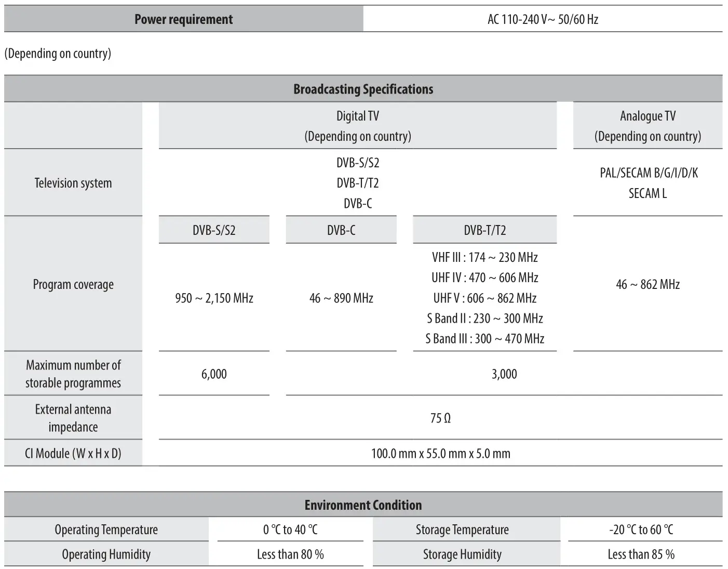Click the Television system row label
This screenshot has width=728, height=569.
click(73, 183)
